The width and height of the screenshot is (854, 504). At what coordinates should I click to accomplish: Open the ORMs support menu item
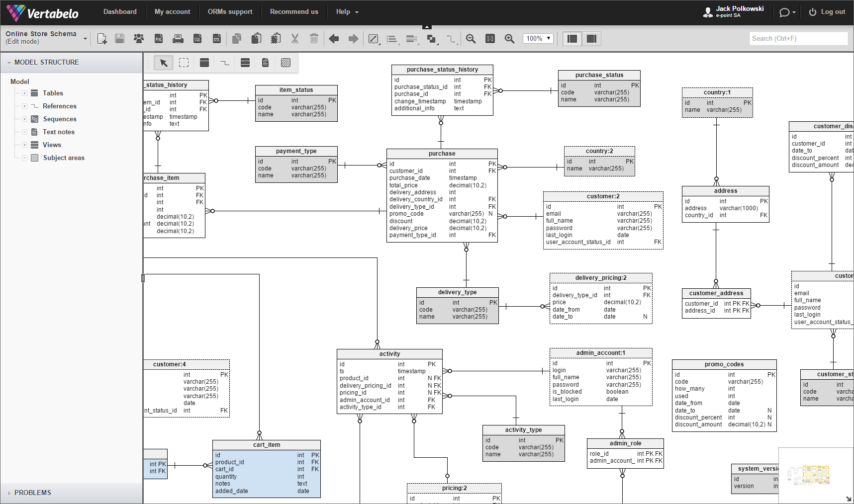tap(230, 12)
